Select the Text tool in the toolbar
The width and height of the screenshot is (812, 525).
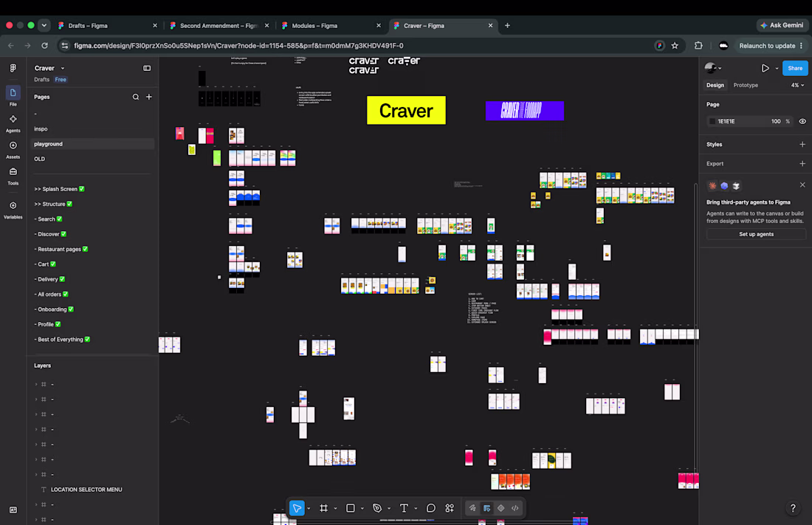tap(404, 508)
